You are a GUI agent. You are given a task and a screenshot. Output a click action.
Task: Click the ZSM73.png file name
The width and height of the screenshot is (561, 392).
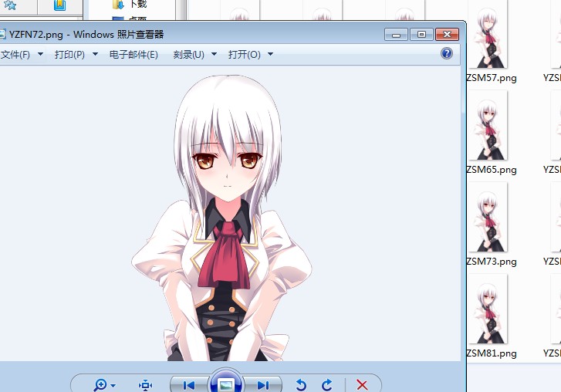(x=492, y=262)
